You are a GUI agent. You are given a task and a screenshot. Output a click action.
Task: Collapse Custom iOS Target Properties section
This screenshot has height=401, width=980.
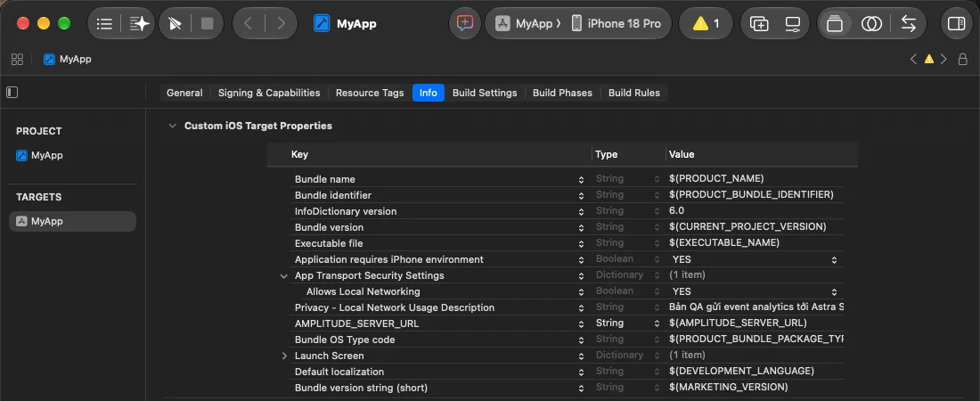click(x=172, y=126)
